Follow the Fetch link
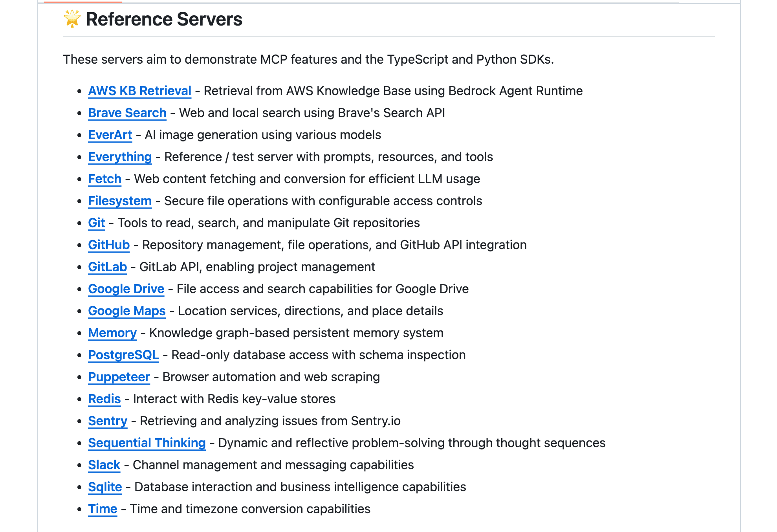The width and height of the screenshot is (777, 532). click(x=104, y=179)
